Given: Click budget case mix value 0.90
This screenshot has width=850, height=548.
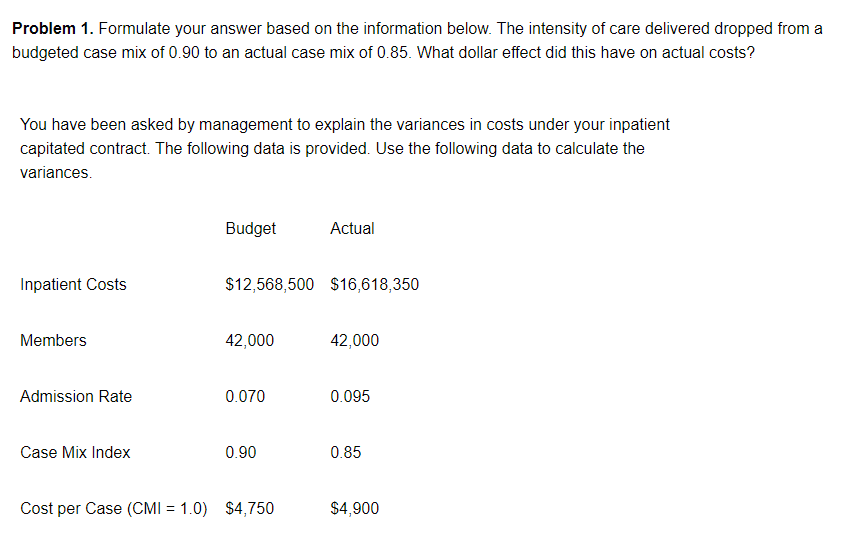Looking at the screenshot, I should pyautogui.click(x=241, y=452).
